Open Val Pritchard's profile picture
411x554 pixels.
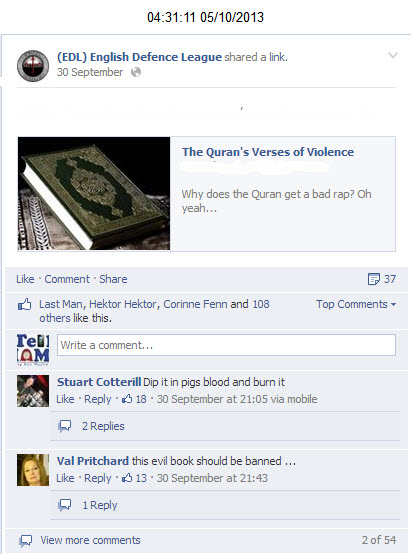[x=33, y=470]
